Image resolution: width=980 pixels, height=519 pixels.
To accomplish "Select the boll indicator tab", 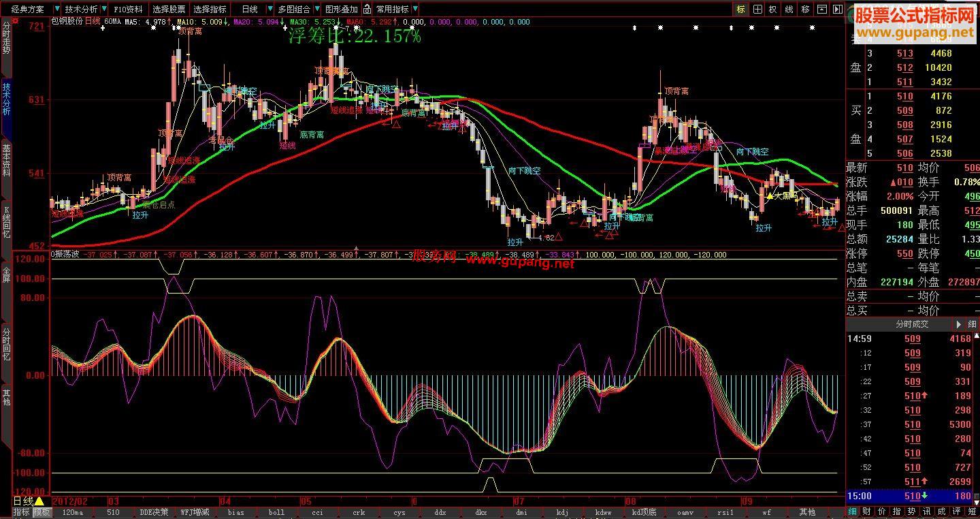I will click(276, 512).
